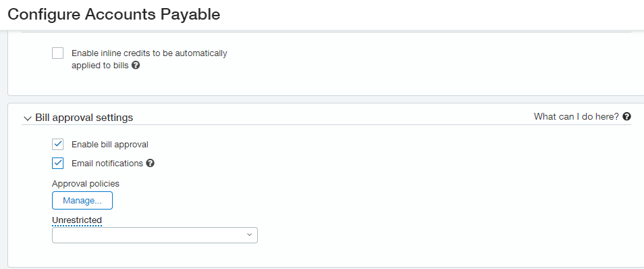Click the dotted-underlined Unrestricted label
644x269 pixels.
point(77,220)
